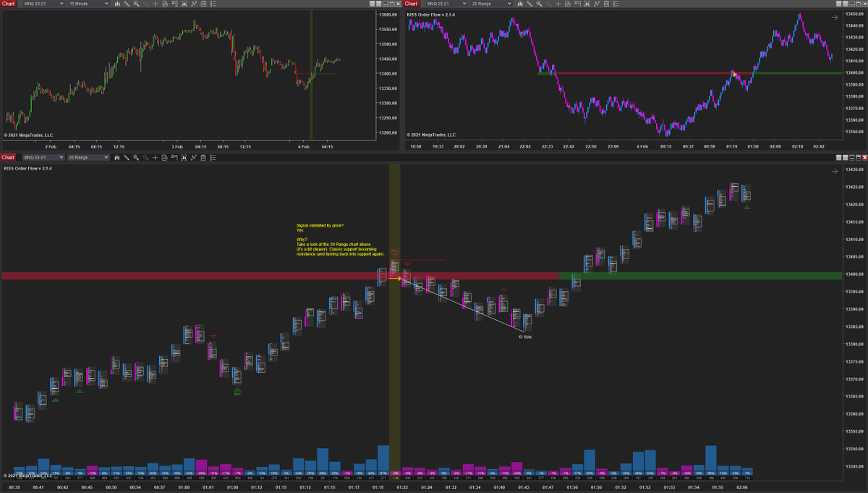Click 13600.00 on the 15 Minute chart price axis
The height and width of the screenshot is (493, 868).
[x=388, y=14]
